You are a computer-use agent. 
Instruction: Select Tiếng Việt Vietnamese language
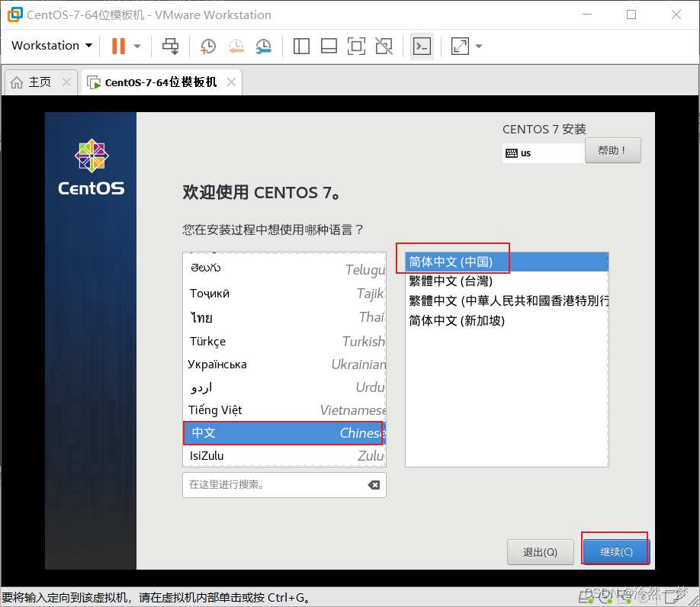284,410
